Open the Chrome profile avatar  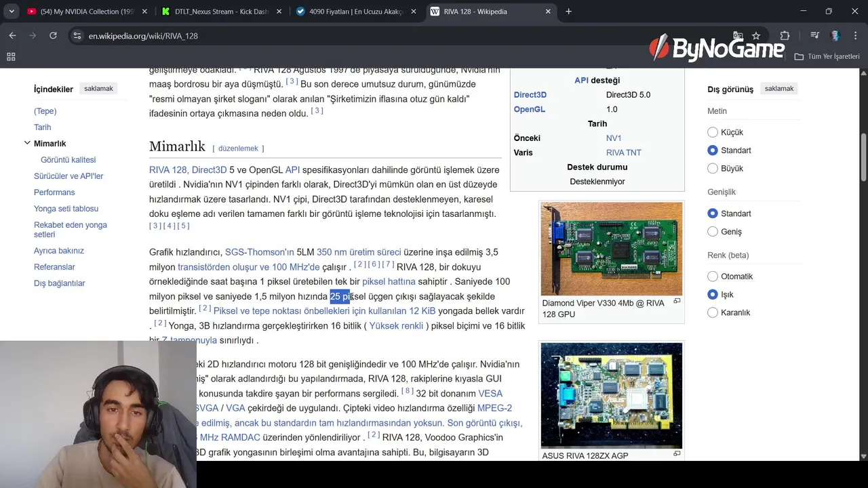coord(835,36)
